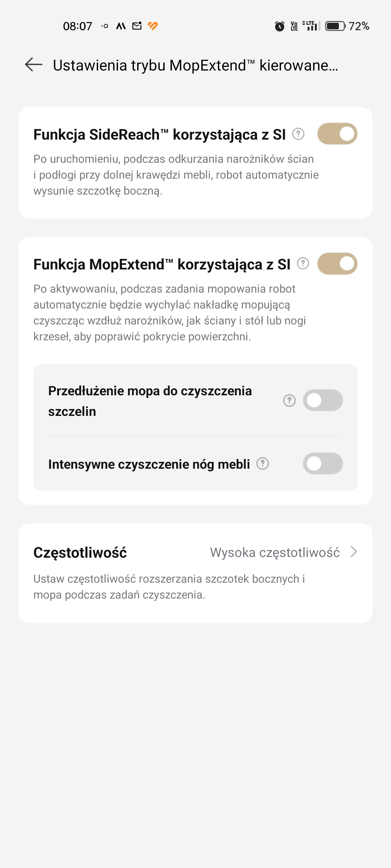This screenshot has width=391, height=868.
Task: Tap the LTE signal strength icon
Action: pos(311,26)
